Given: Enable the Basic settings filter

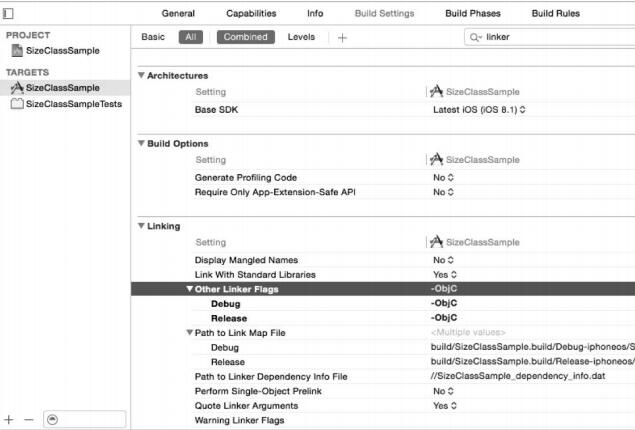Looking at the screenshot, I should click(153, 37).
